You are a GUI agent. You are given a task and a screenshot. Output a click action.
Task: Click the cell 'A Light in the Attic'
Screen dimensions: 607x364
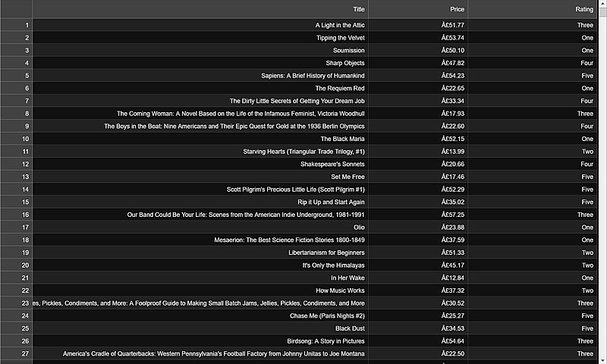(200, 25)
